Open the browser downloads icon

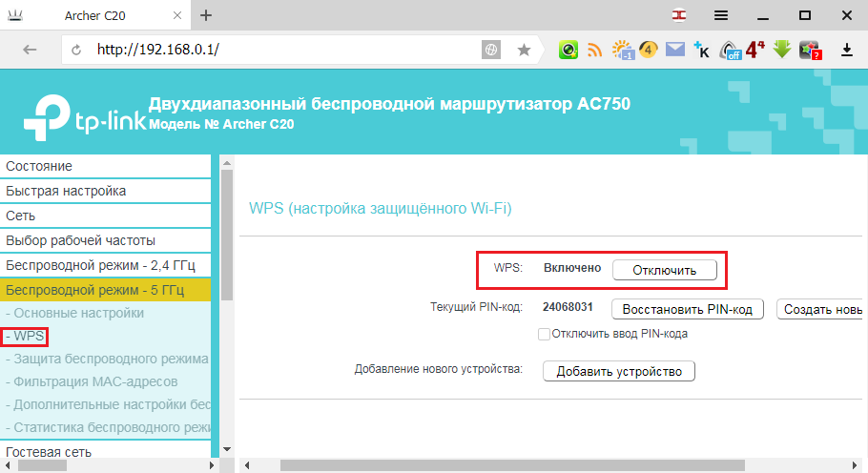pyautogui.click(x=846, y=51)
